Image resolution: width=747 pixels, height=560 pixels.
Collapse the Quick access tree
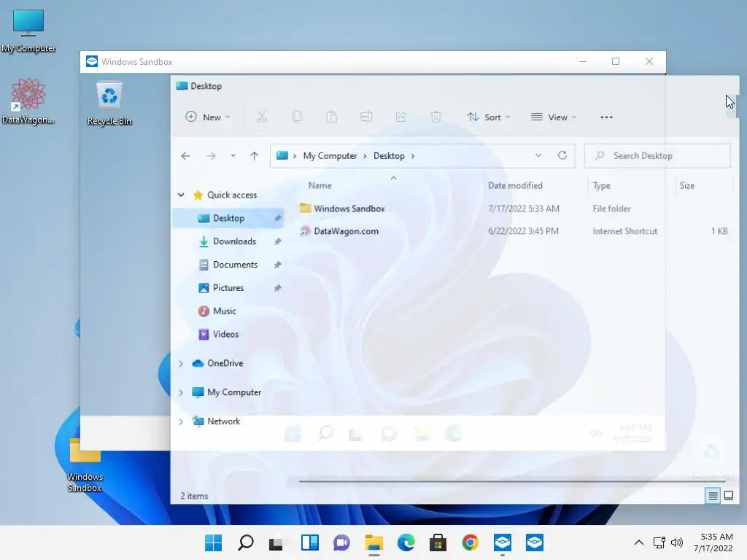click(181, 195)
